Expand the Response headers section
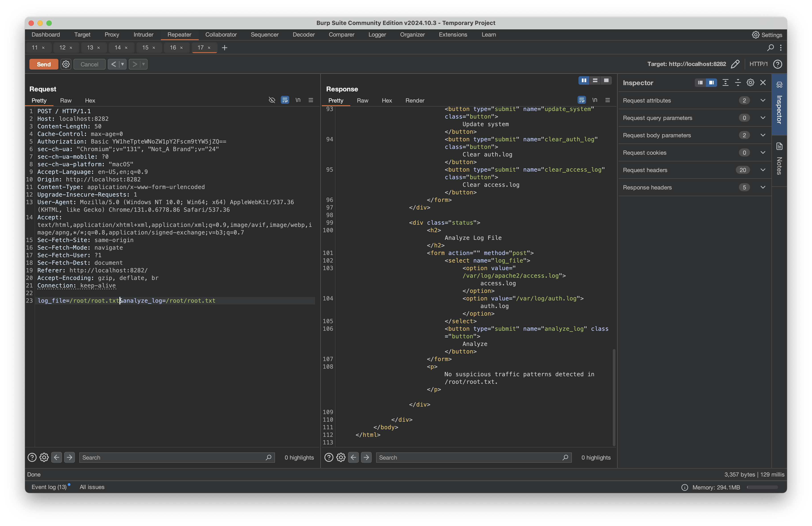Image resolution: width=812 pixels, height=526 pixels. point(763,187)
